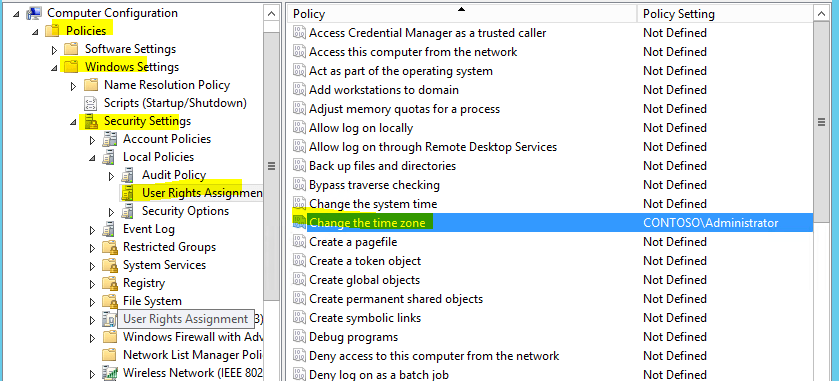The image size is (839, 381).
Task: Click the policy list scroll-up arrow
Action: coord(821,13)
